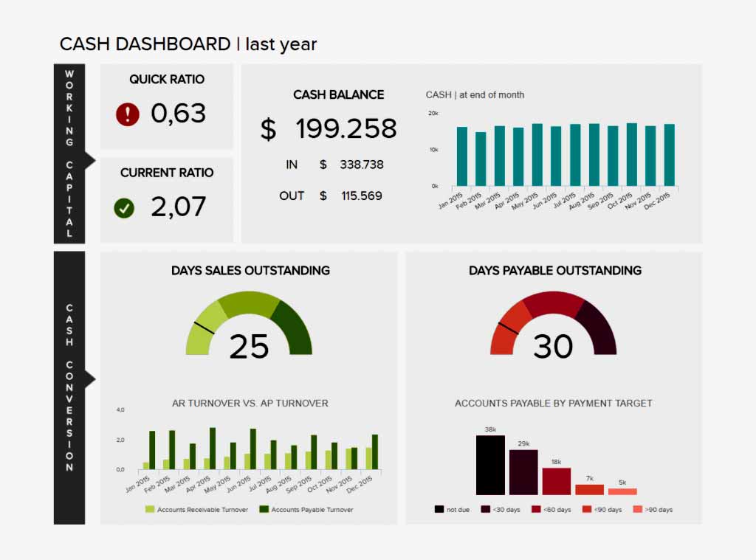Click the 7k accounts payable bar
The height and width of the screenshot is (560, 756).
point(590,490)
